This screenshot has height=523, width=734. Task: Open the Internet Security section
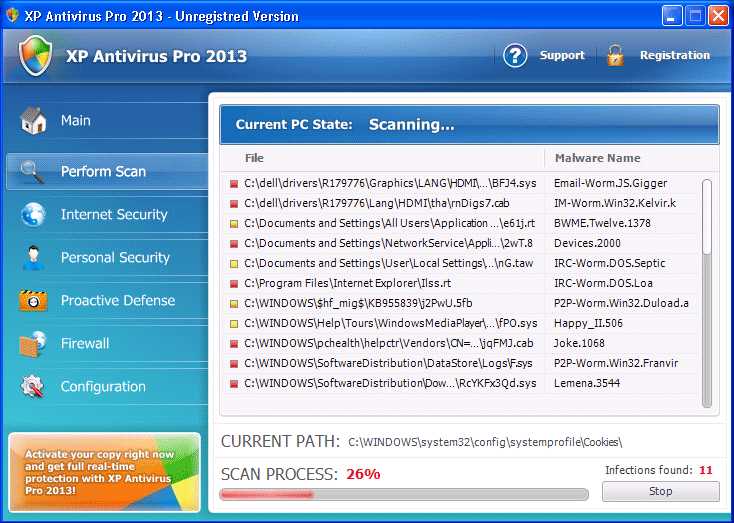114,215
